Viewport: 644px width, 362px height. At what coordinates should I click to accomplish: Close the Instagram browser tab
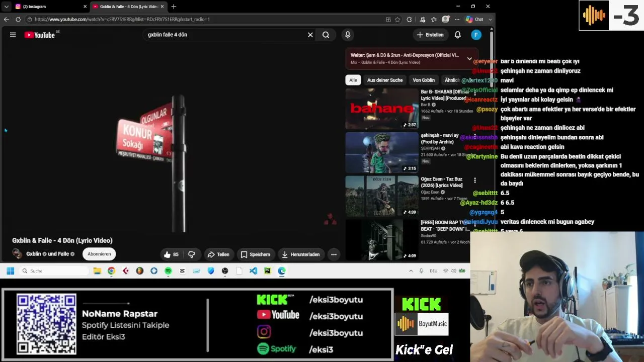click(x=85, y=7)
